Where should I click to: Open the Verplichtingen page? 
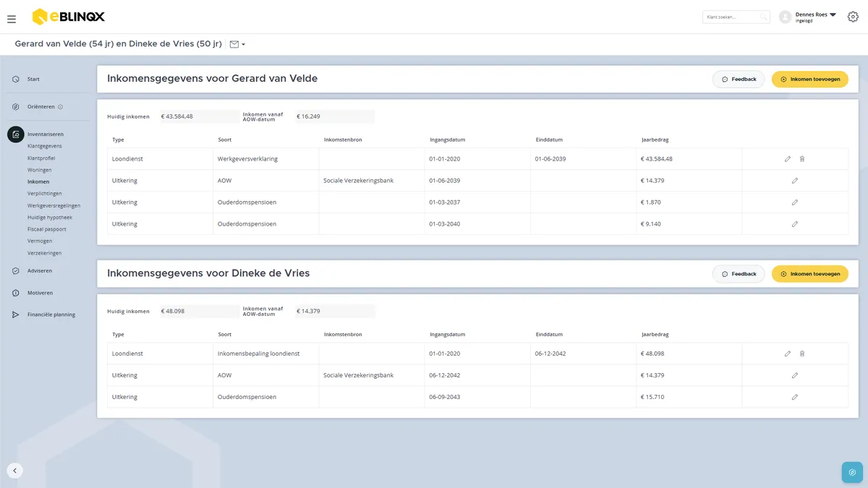point(45,194)
